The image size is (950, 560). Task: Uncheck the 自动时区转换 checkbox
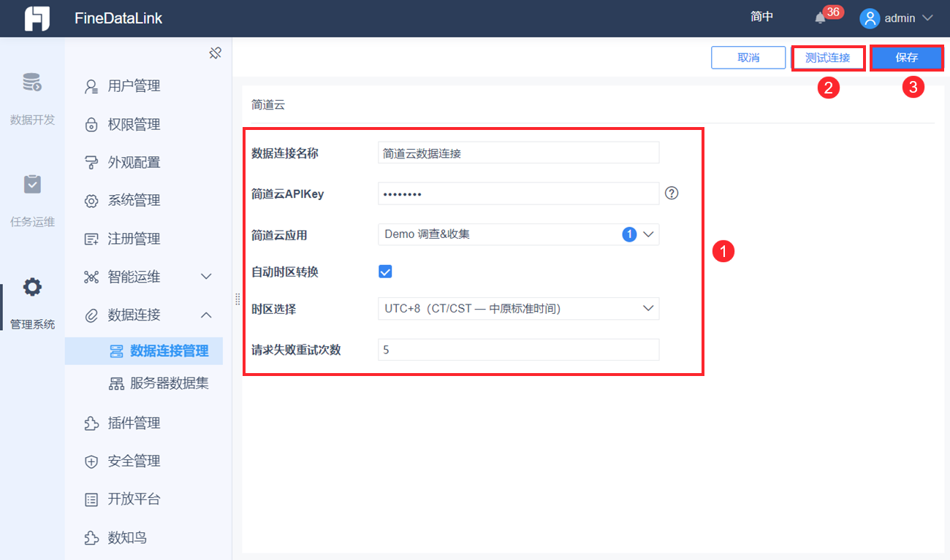tap(385, 272)
